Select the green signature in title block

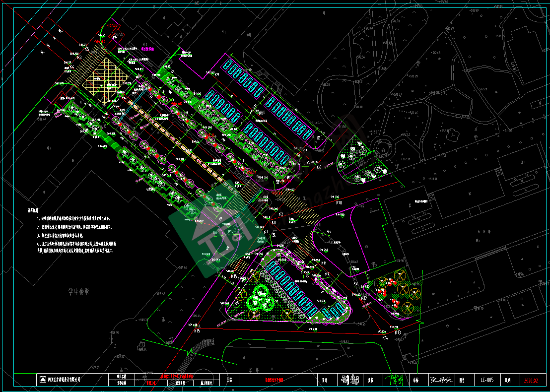[395, 380]
